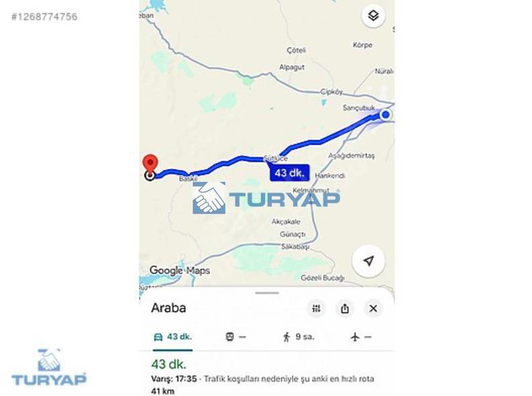
Task: Select the transit travel mode tab
Action: tap(235, 337)
